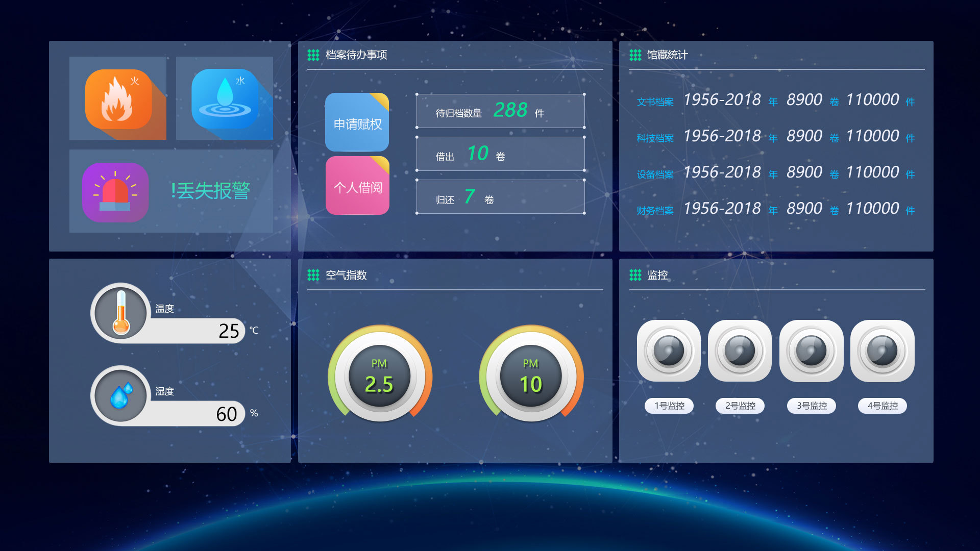980x551 pixels.
Task: Click 110000 in the 财务档案 row
Action: pos(873,208)
